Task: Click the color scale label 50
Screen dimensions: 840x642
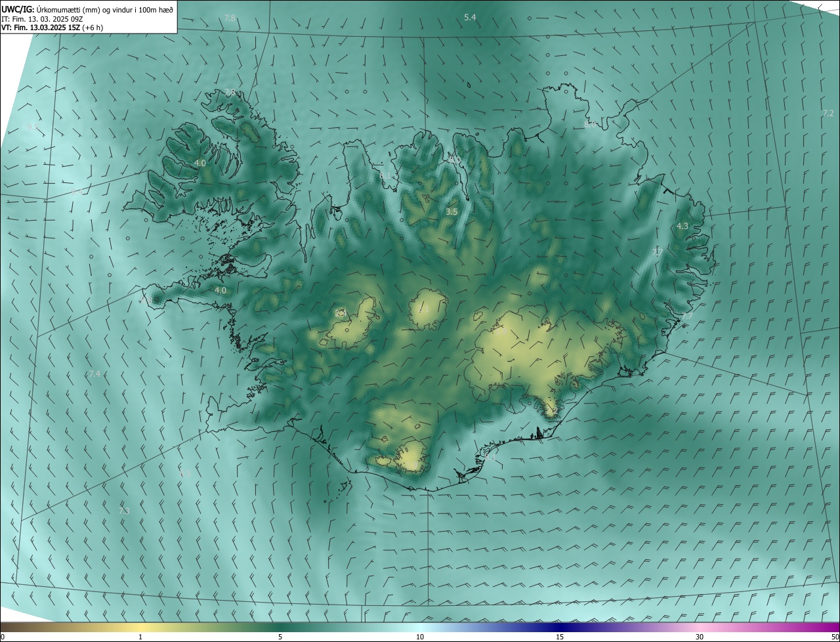Action: pyautogui.click(x=834, y=637)
